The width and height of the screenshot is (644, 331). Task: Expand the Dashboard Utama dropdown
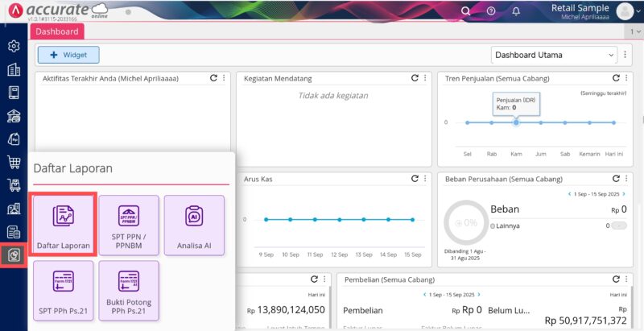tap(554, 55)
